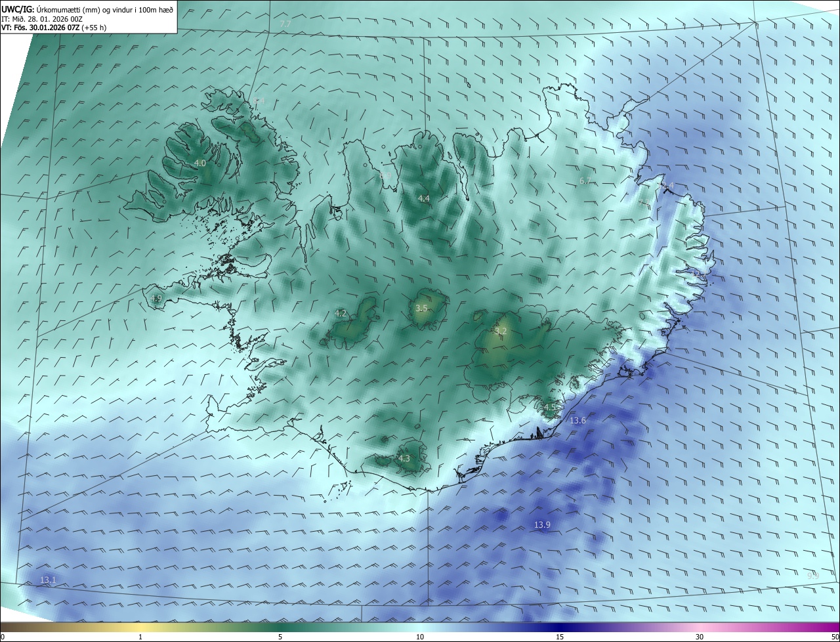Click the 4.2 value on the glacier
Screen dimensions: 840x642
point(341,313)
